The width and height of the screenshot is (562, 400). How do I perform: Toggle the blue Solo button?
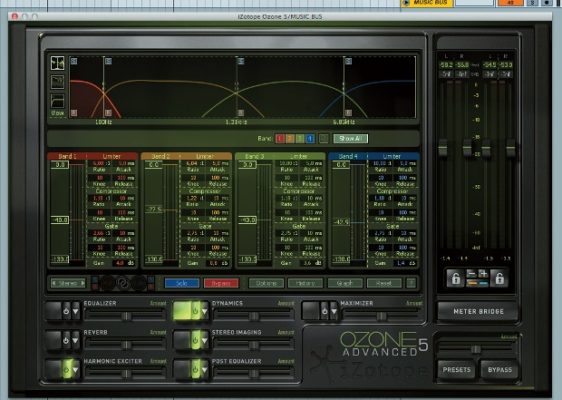[182, 283]
